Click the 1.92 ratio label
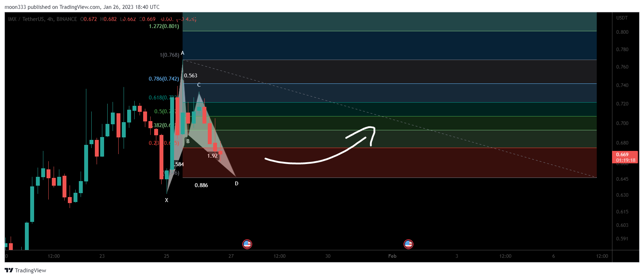 tap(212, 156)
